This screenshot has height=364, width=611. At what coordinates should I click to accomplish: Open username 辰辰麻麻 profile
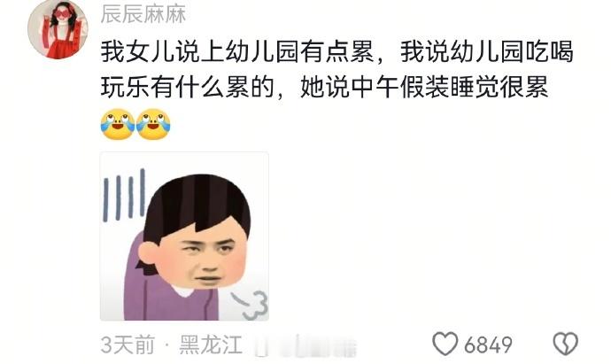[x=143, y=14]
